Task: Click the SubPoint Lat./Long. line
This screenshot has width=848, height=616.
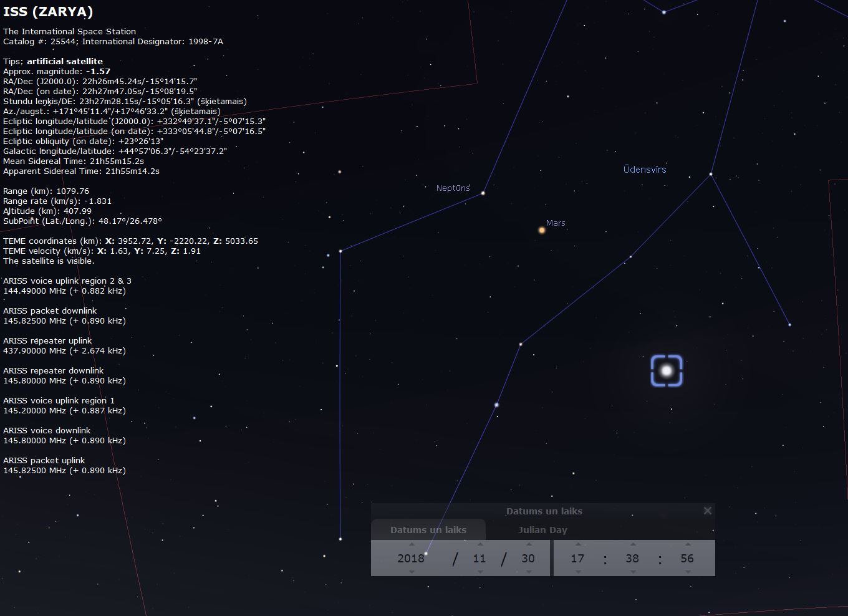Action: point(82,221)
